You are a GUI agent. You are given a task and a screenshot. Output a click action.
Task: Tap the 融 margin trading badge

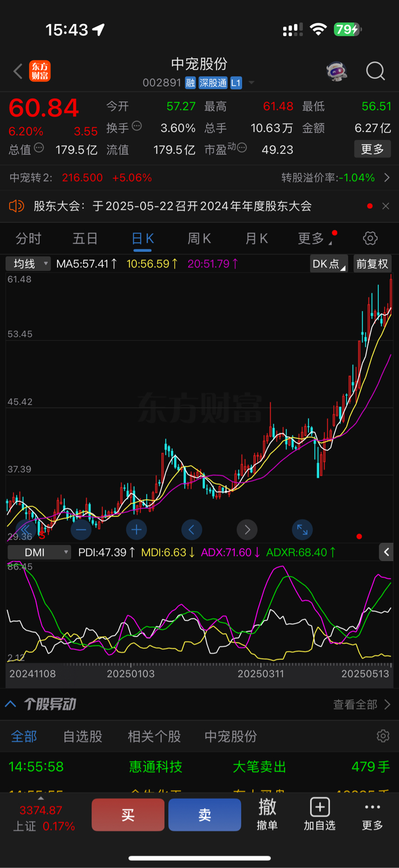190,83
